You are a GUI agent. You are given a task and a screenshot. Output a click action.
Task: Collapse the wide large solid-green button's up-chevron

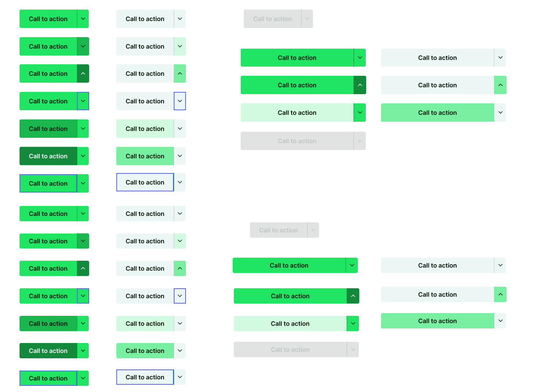(360, 85)
